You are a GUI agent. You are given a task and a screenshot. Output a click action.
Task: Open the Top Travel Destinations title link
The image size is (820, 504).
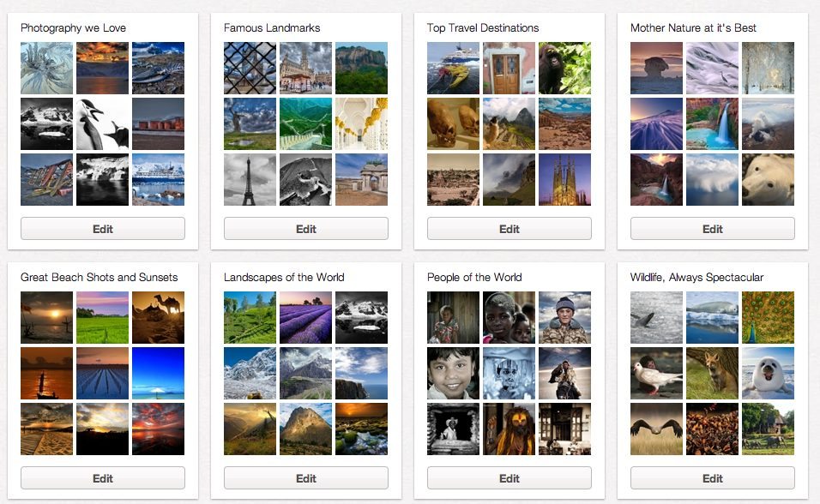point(483,27)
